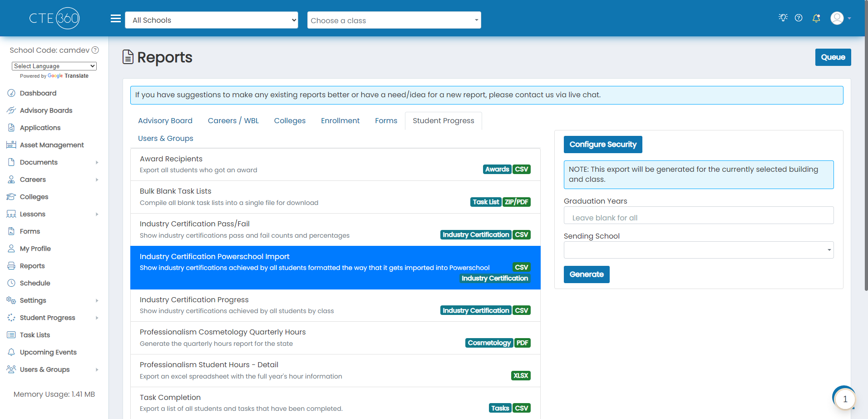Click the Advisory Boards sidebar icon
This screenshot has width=868, height=419.
pos(11,110)
